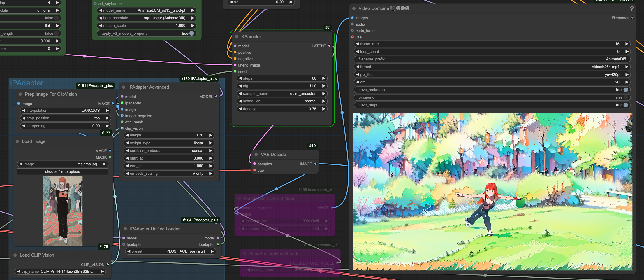The width and height of the screenshot is (644, 280).
Task: Click the Load CLIP Vision CLIP_VISION output port
Action: 108,265
